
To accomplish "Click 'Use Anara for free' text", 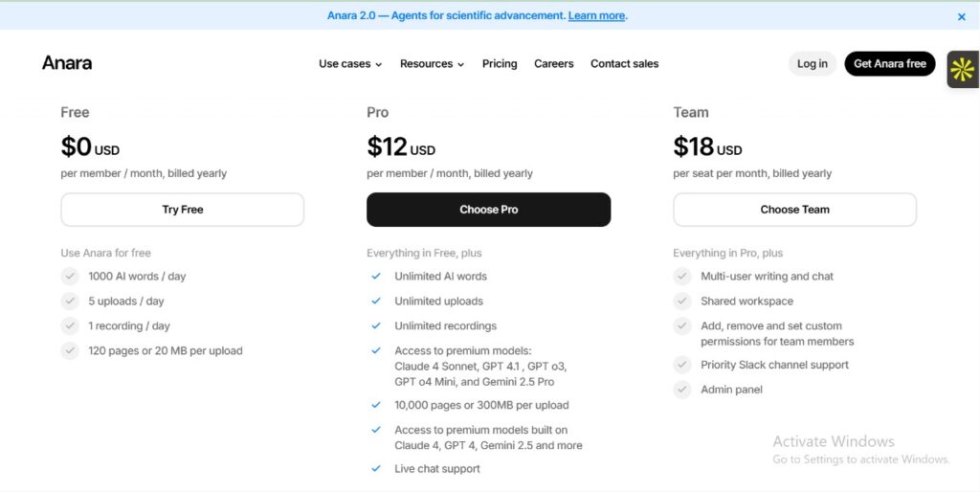I will point(105,254).
